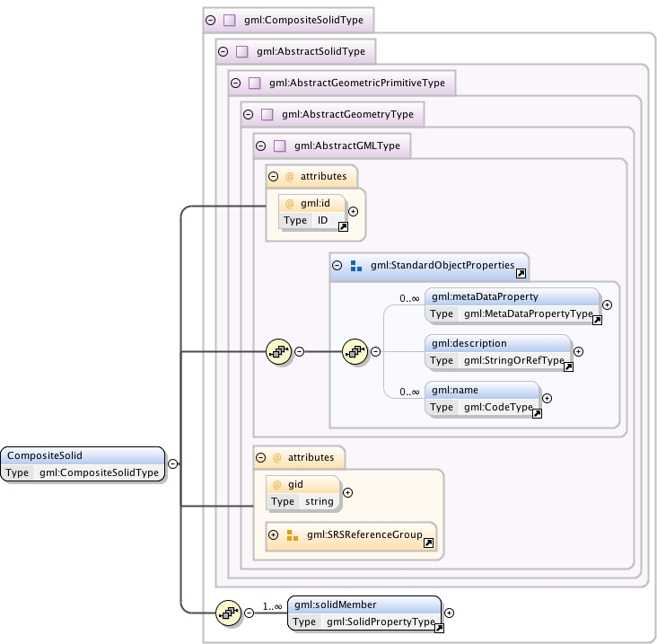The width and height of the screenshot is (657, 644).
Task: Click the blue group icon of gml:StandardObjectProperties
Action: click(x=356, y=266)
